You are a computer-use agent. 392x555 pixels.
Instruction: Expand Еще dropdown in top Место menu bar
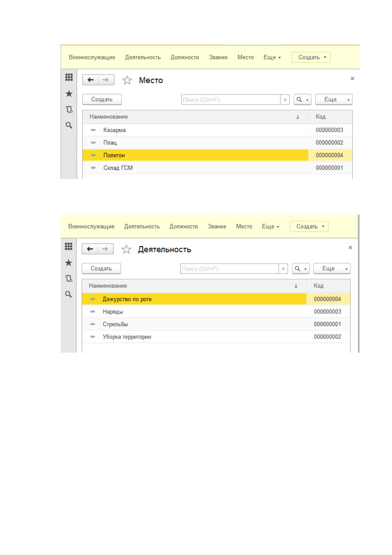point(272,57)
